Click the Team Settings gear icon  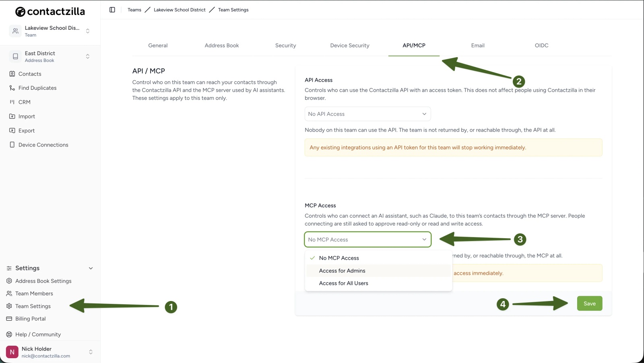point(9,306)
